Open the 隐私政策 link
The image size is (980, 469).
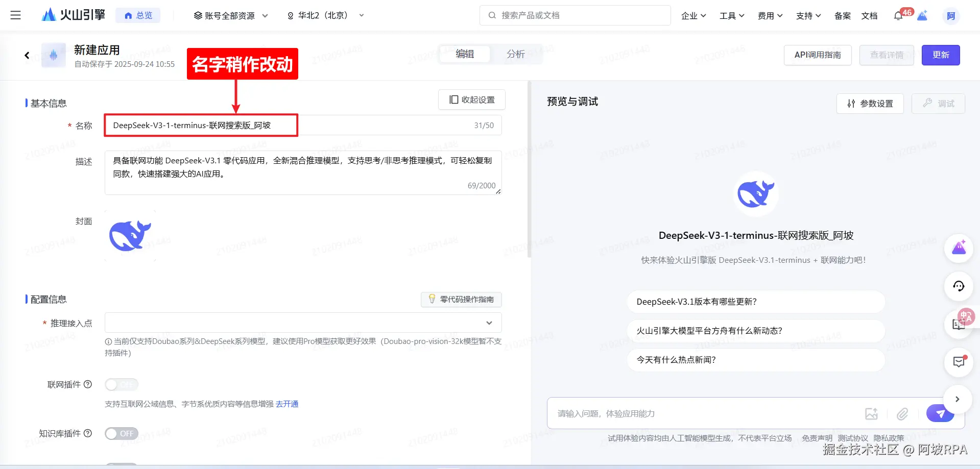click(889, 438)
